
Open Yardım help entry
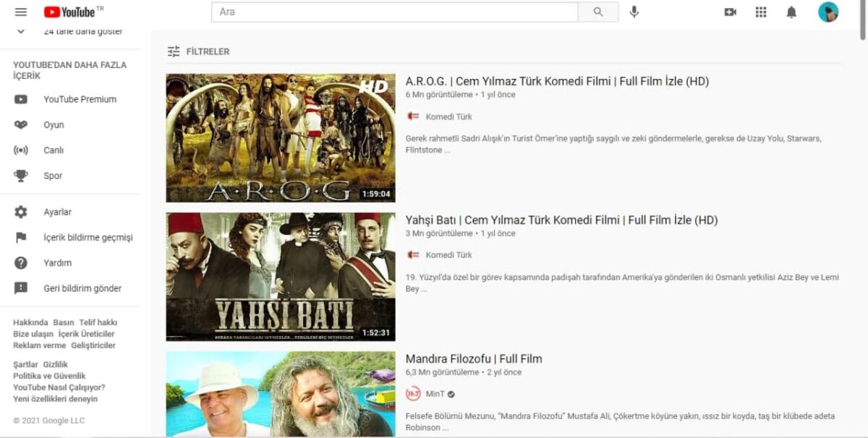57,263
